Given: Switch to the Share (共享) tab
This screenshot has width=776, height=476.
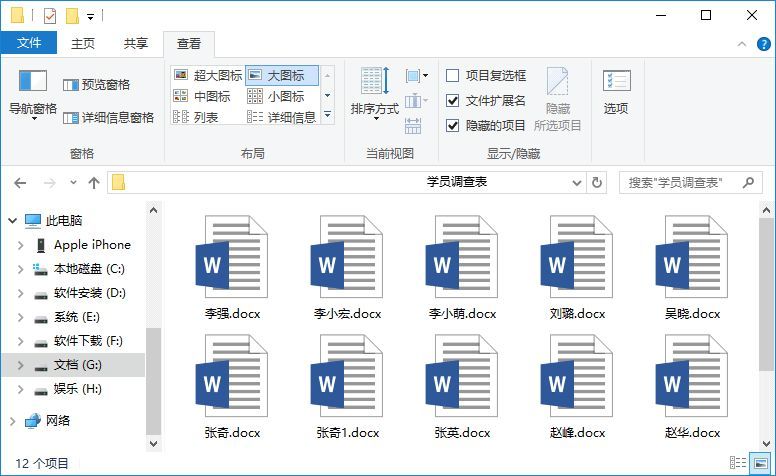Looking at the screenshot, I should tap(136, 44).
